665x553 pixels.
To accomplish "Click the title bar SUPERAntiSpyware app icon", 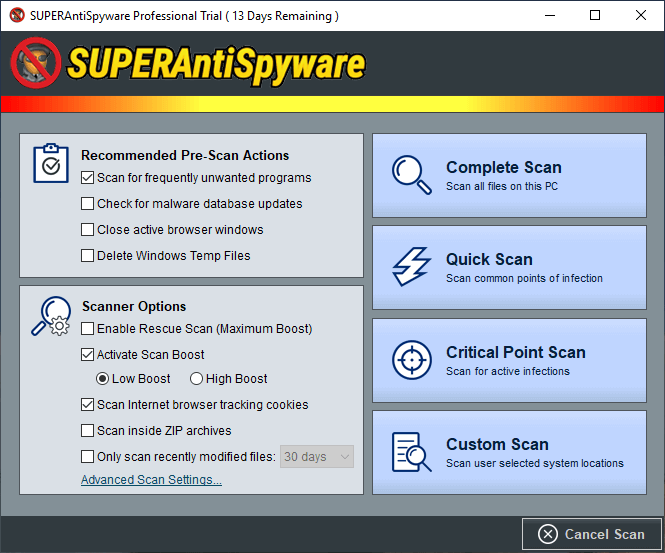I will tap(17, 15).
